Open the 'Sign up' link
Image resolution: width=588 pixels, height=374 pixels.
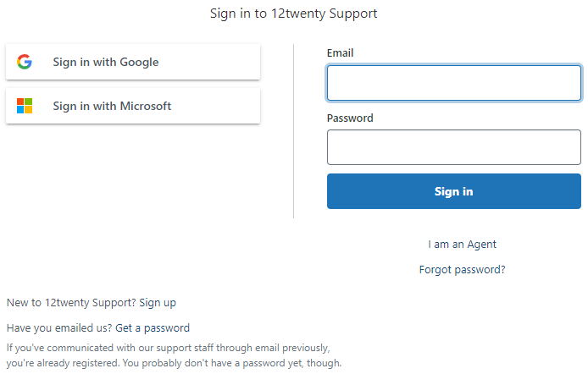click(x=158, y=303)
